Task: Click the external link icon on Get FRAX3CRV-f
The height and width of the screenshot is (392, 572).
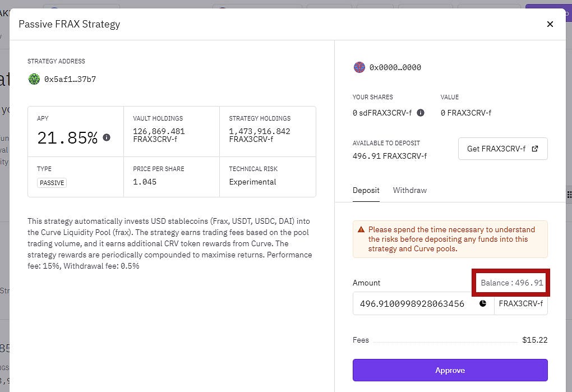Action: click(x=535, y=149)
